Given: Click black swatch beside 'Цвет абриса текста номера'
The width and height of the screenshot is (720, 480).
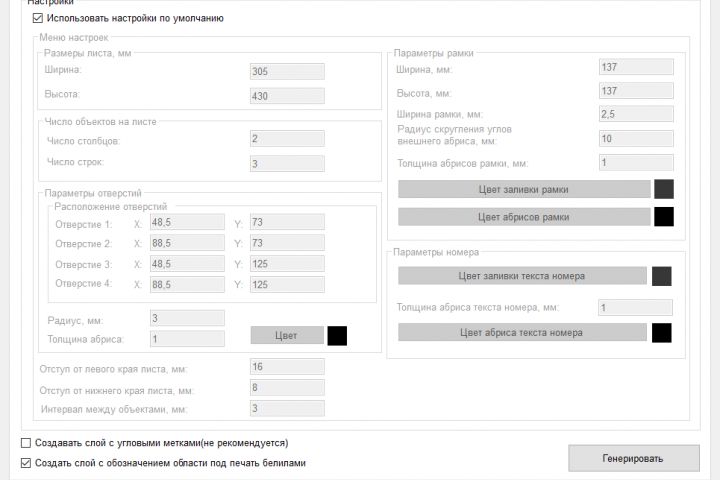Looking at the screenshot, I should tap(661, 333).
